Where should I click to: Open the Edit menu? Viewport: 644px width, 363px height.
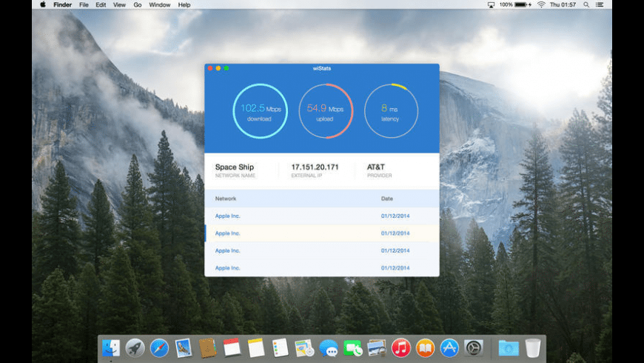point(101,5)
